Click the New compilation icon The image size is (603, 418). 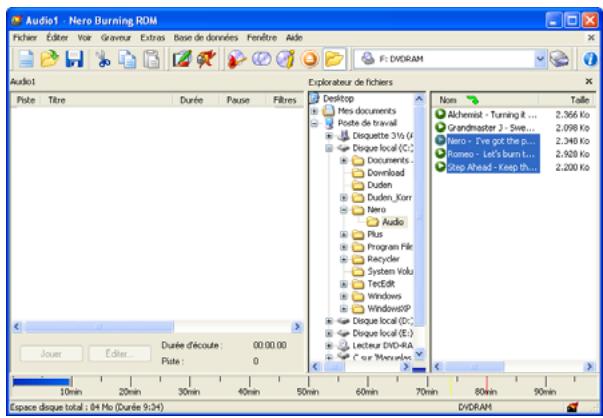[x=26, y=59]
